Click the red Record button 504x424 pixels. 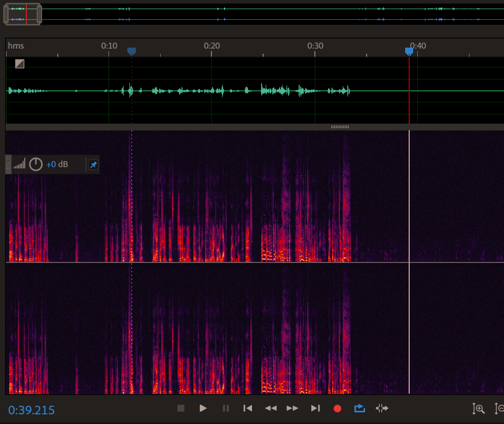337,408
